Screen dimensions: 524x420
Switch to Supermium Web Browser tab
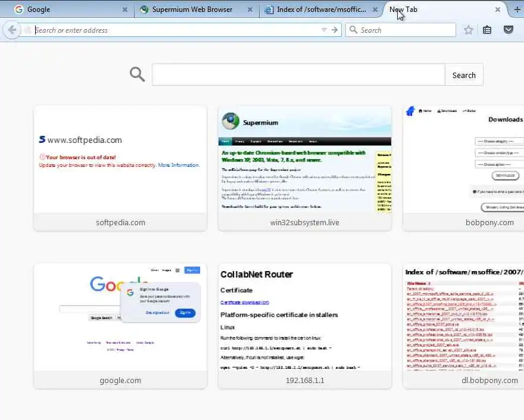196,10
